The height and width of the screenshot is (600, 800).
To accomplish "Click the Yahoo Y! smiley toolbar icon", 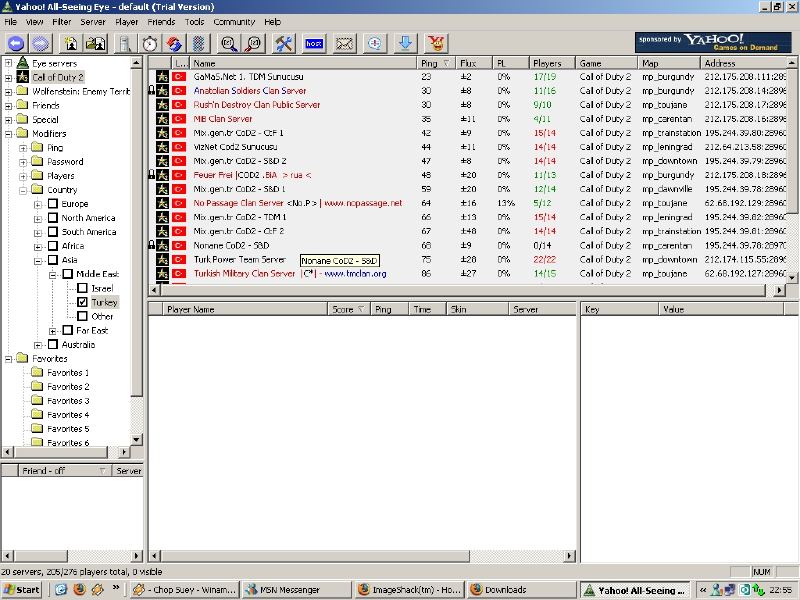I will pyautogui.click(x=436, y=43).
